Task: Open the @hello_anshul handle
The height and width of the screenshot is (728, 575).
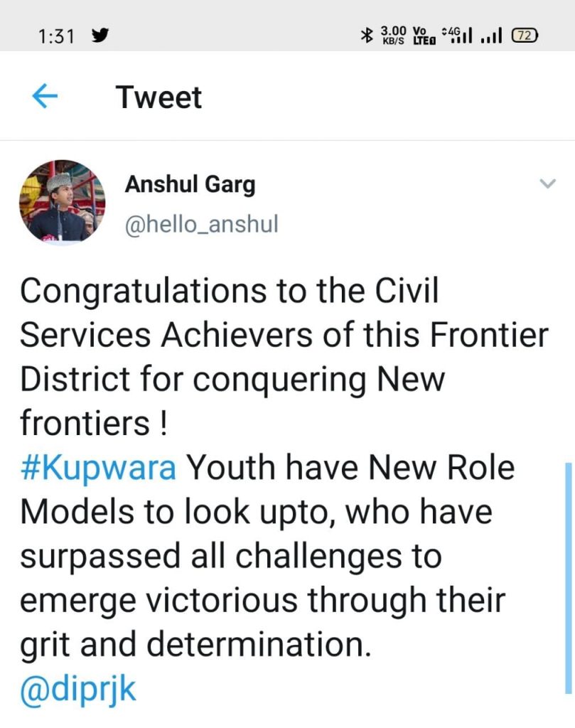Action: point(202,225)
